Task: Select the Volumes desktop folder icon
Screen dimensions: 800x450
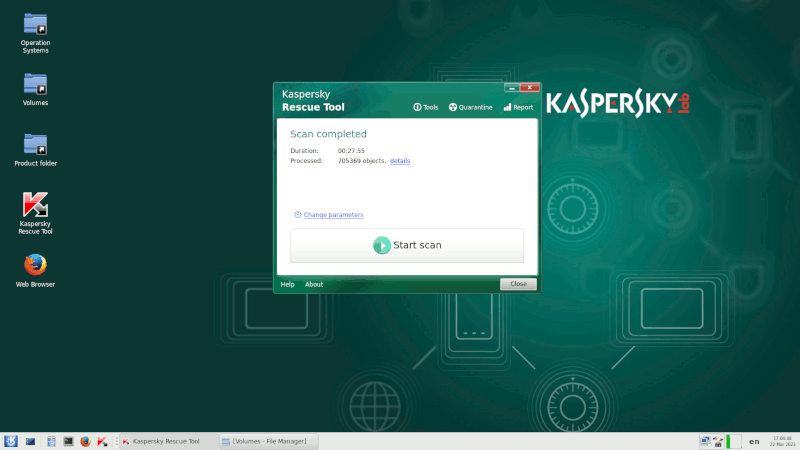Action: point(36,84)
